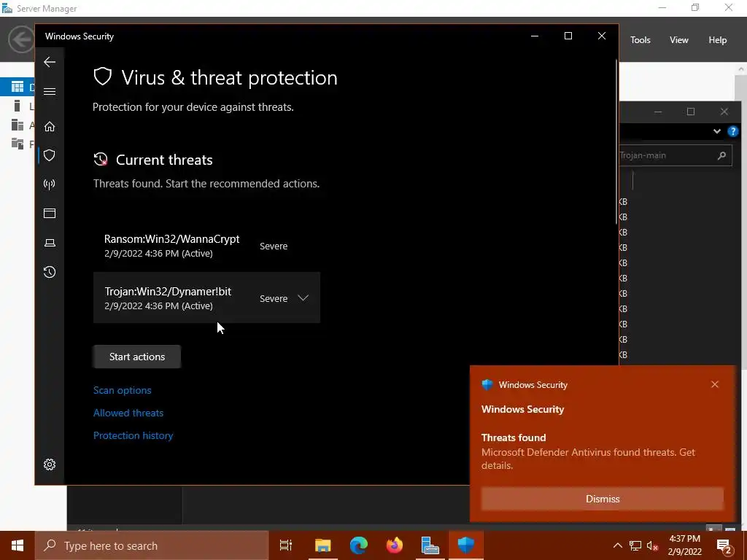Open the Home icon in sidebar
The image size is (747, 560).
50,126
